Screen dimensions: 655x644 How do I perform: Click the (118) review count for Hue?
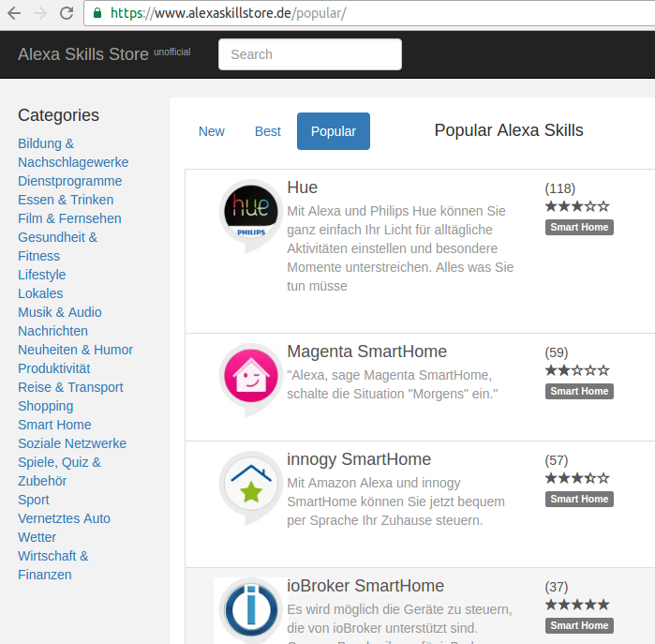click(559, 188)
